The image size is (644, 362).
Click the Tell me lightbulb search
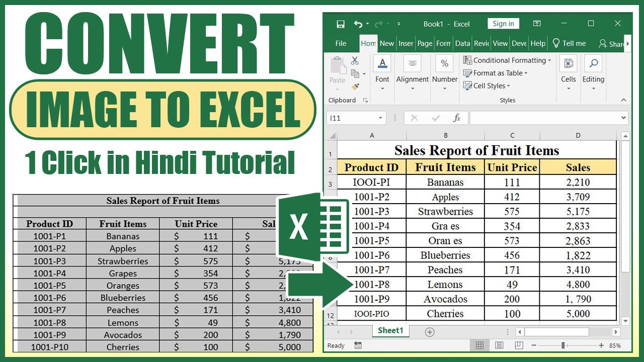(x=569, y=43)
